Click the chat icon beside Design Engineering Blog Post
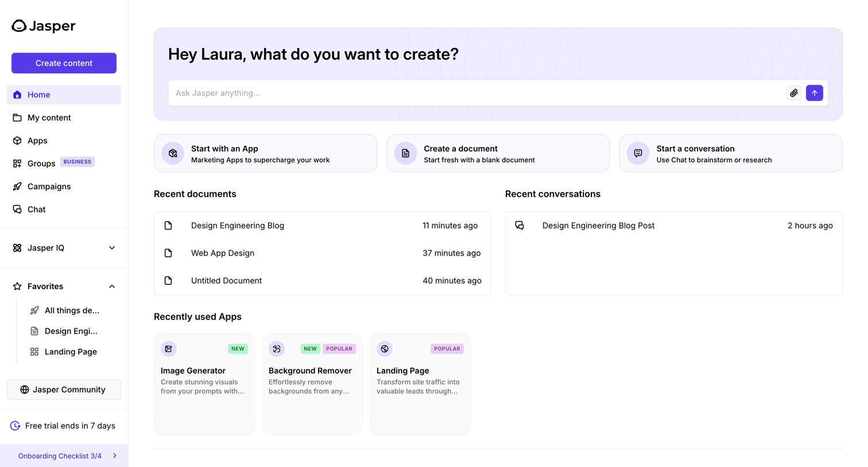 520,225
